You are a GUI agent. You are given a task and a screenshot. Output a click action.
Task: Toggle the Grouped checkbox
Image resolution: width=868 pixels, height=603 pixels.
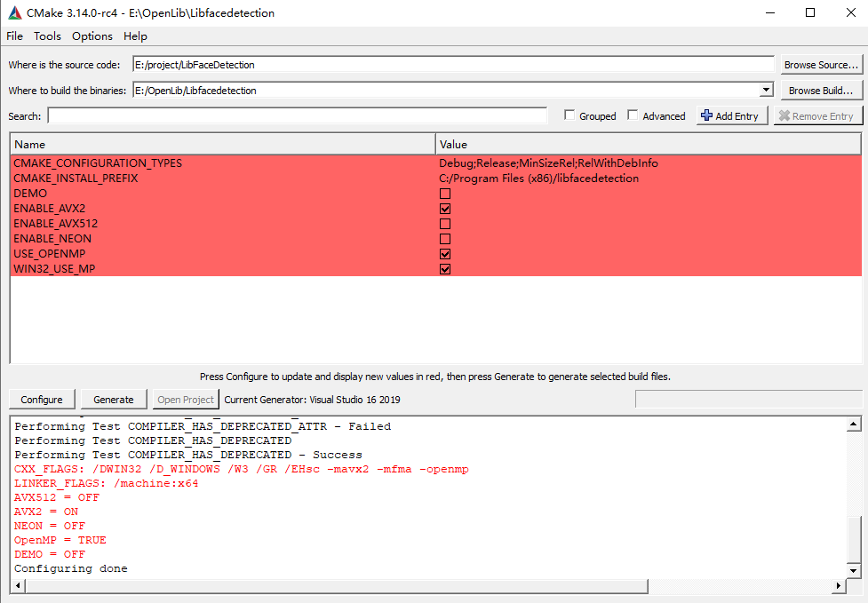pos(569,115)
